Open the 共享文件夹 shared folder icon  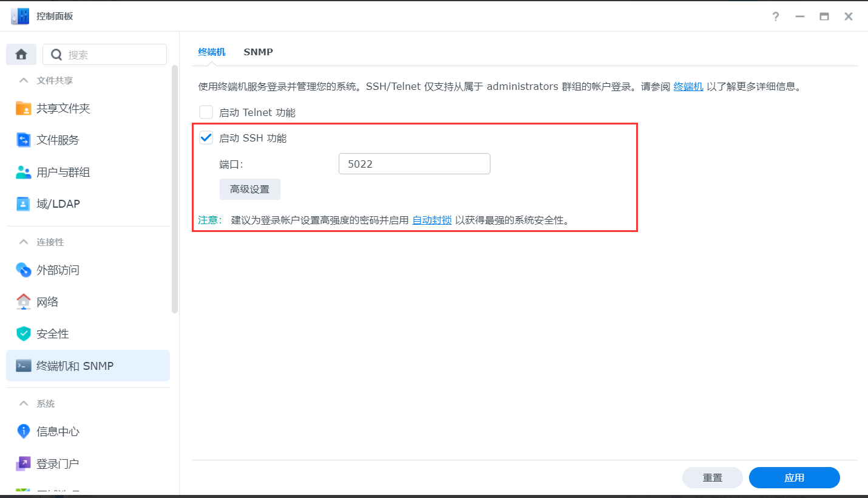[23, 108]
